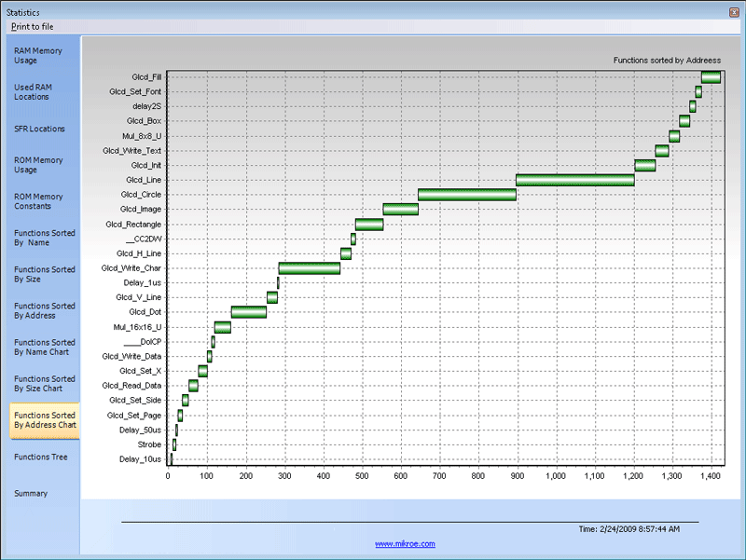Switch to RAM Memory Usage tab
The image size is (746, 560).
[38, 56]
